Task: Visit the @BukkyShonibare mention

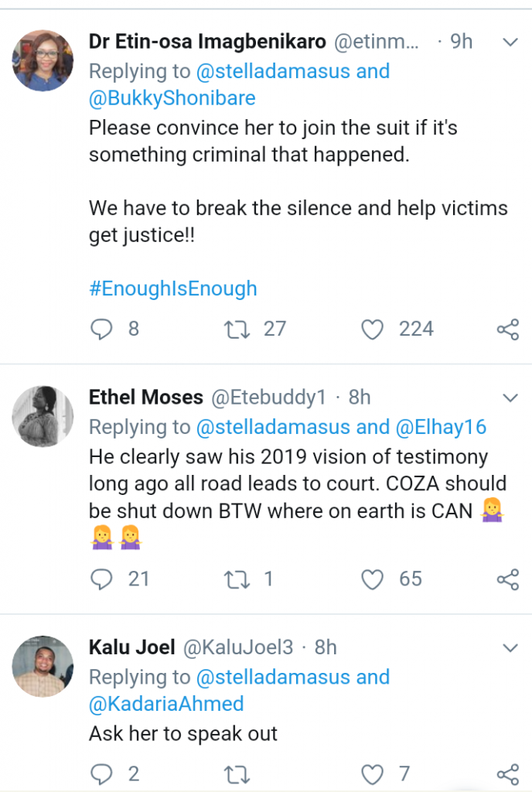Action: 172,99
